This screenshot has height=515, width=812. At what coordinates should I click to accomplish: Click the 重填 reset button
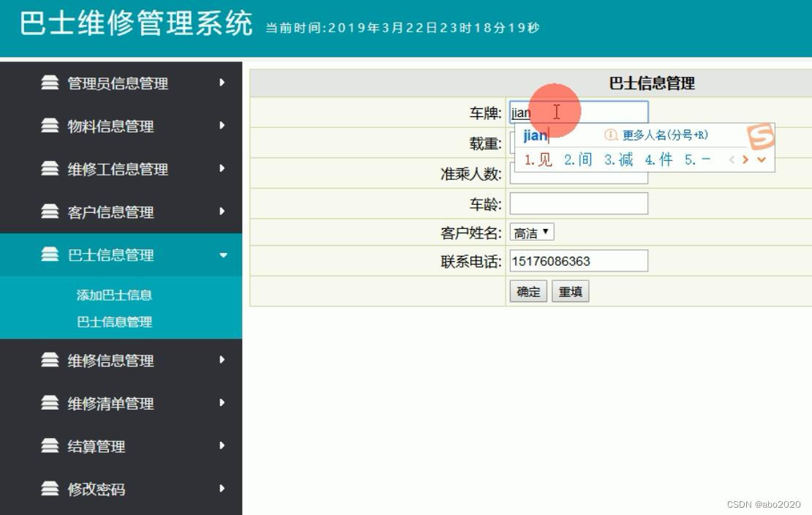pos(570,291)
